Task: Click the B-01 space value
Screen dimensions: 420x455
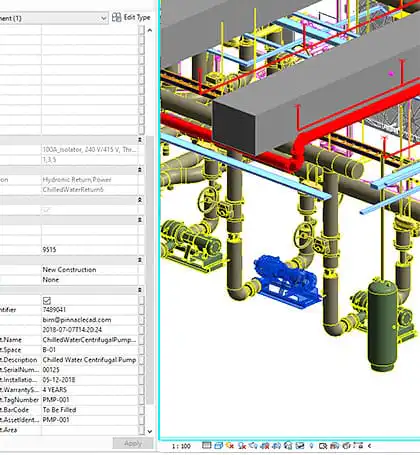Action: click(49, 350)
